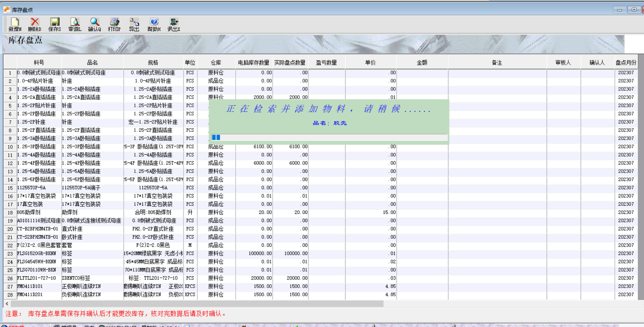Click the 实际盘点数量 column header
This screenshot has width=644, height=327.
pyautogui.click(x=290, y=63)
